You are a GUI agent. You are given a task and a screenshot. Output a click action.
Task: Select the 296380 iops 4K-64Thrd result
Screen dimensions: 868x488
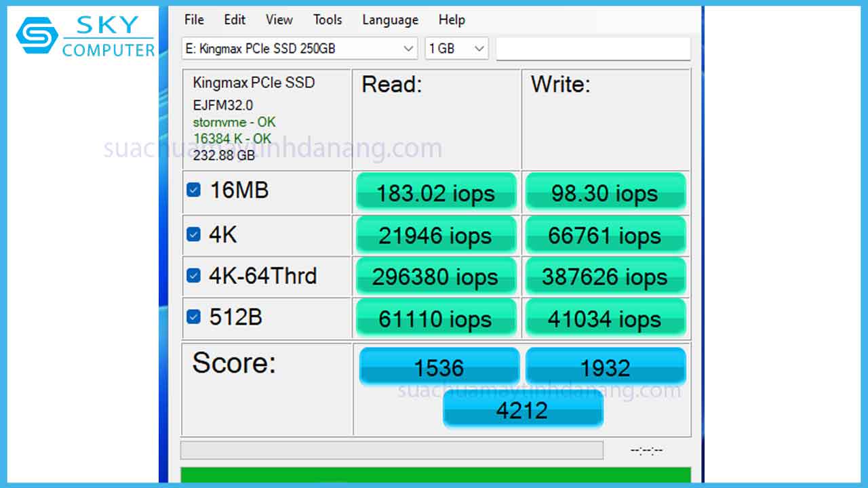point(435,276)
